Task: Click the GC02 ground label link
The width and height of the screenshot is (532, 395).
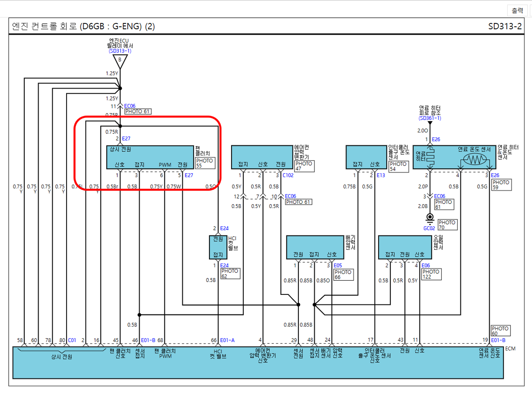Action: pos(429,229)
